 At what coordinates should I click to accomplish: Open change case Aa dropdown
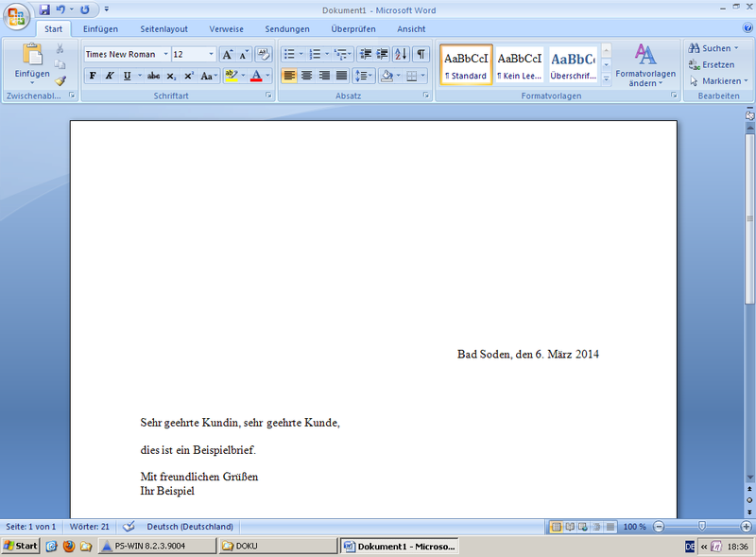[209, 76]
